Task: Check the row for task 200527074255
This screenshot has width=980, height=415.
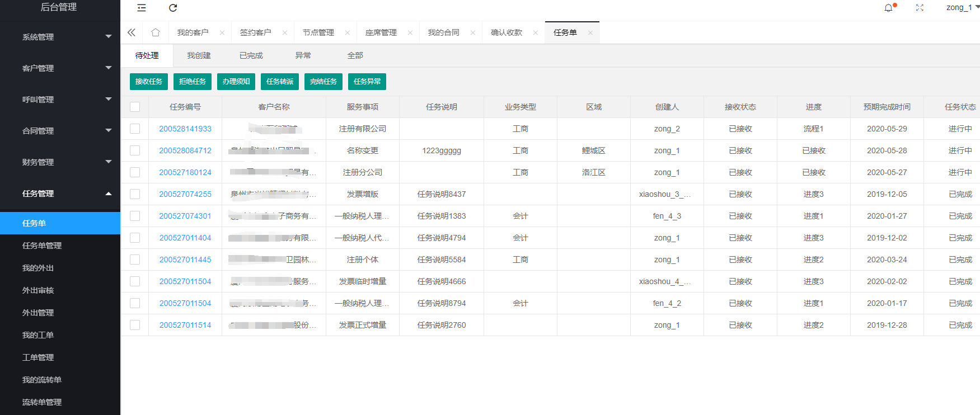Action: (x=135, y=194)
